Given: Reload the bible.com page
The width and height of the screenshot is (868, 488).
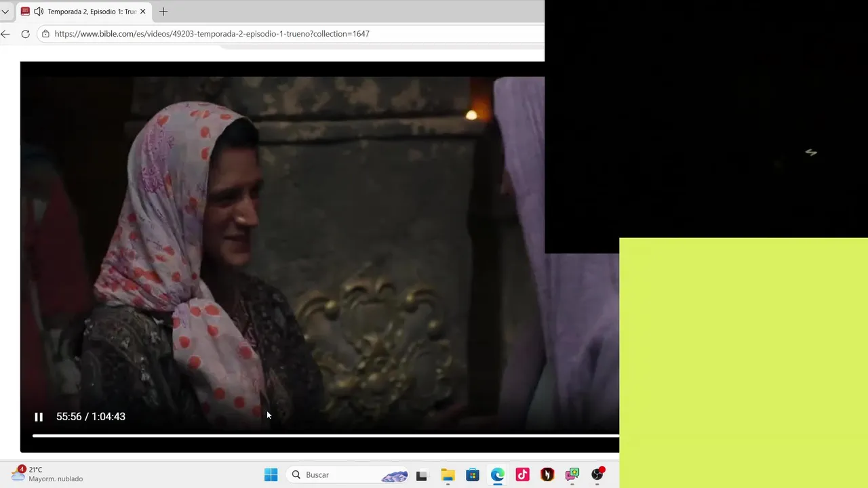Looking at the screenshot, I should (x=25, y=34).
